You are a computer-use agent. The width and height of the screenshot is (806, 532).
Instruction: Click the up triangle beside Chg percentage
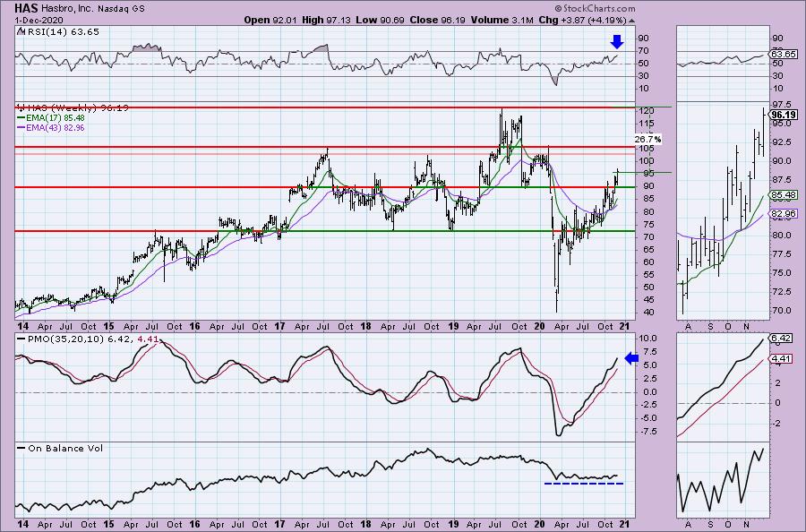[x=631, y=21]
